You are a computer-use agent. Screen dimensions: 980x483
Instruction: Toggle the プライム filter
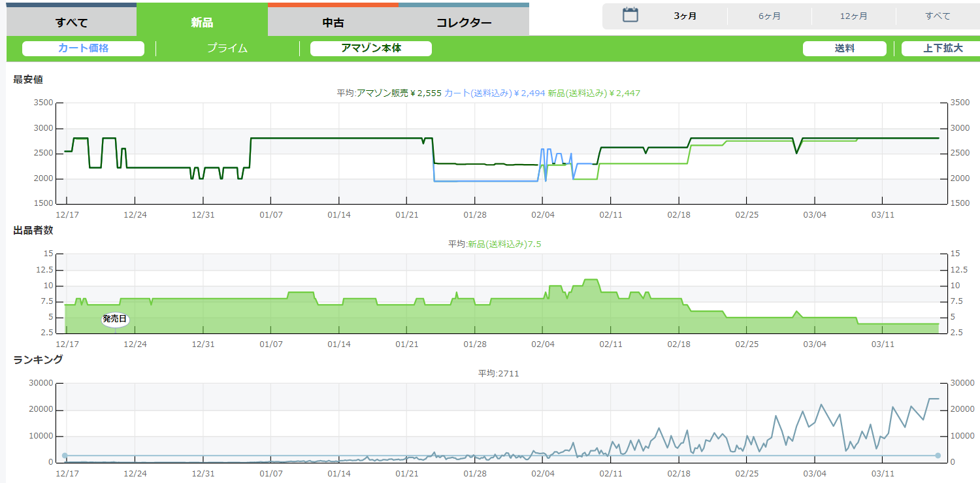point(227,48)
